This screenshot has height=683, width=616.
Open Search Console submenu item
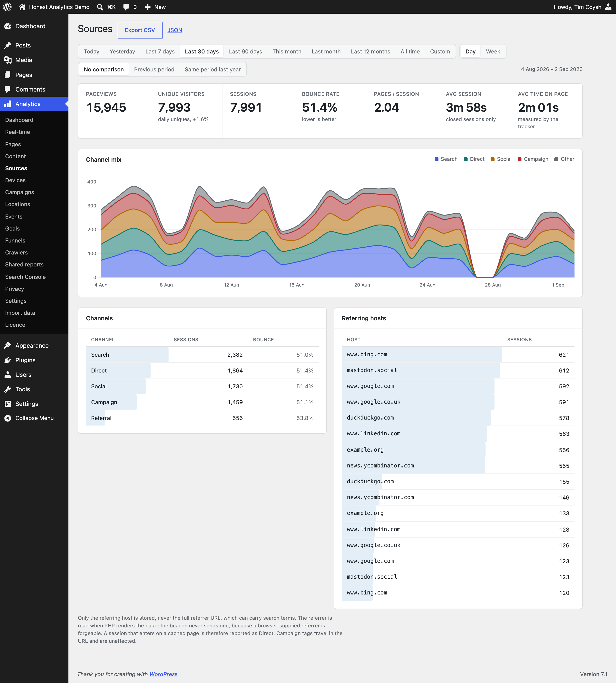tap(25, 277)
